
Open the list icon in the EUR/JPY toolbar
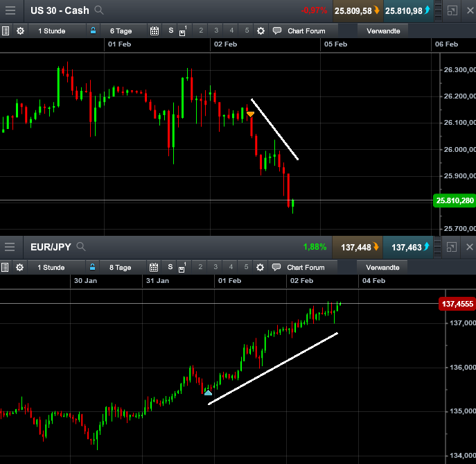pyautogui.click(x=6, y=268)
